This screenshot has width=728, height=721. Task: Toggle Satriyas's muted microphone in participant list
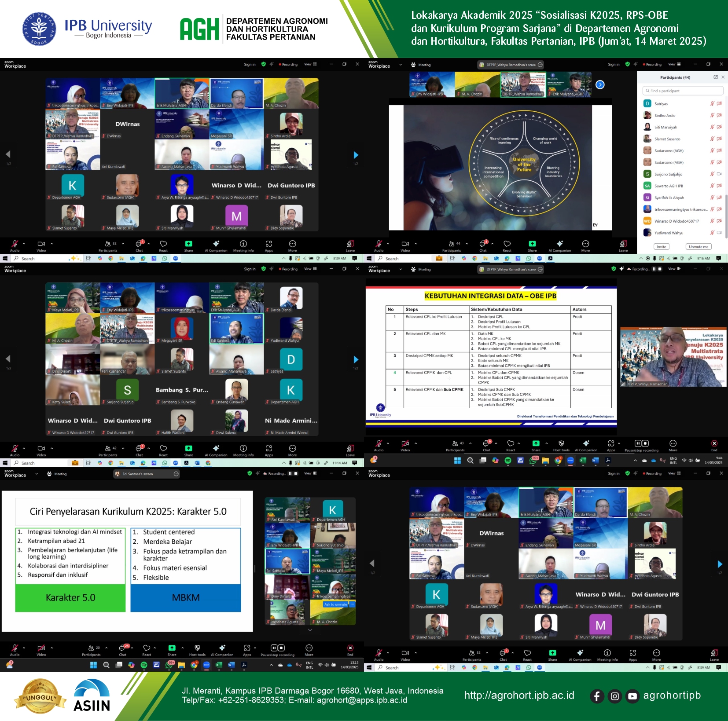(712, 104)
